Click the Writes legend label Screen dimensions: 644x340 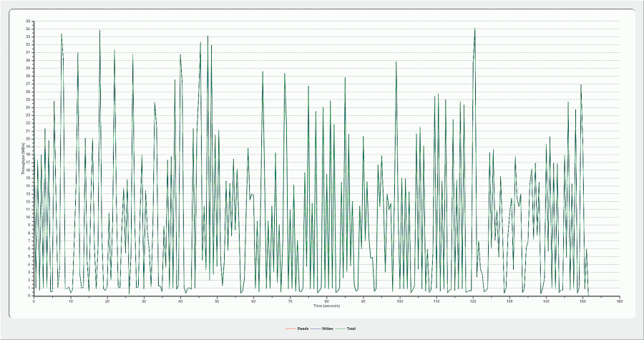(x=328, y=329)
